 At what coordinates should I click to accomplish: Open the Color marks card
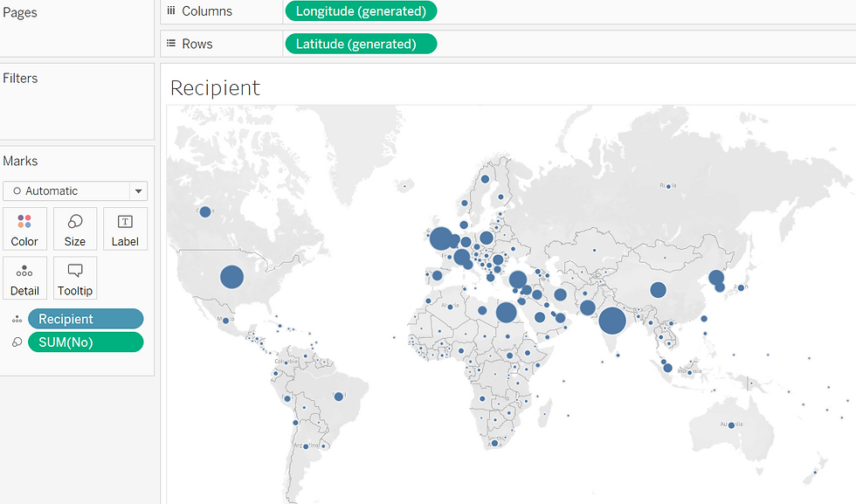[x=24, y=229]
